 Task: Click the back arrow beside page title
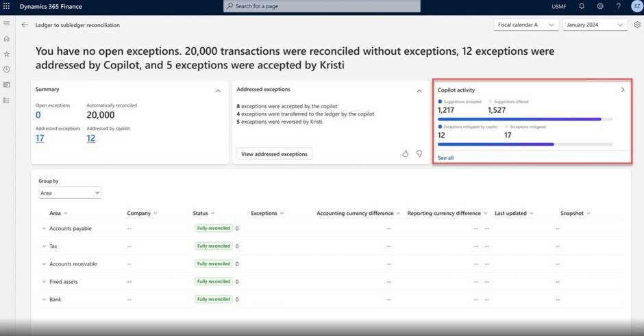[25, 25]
